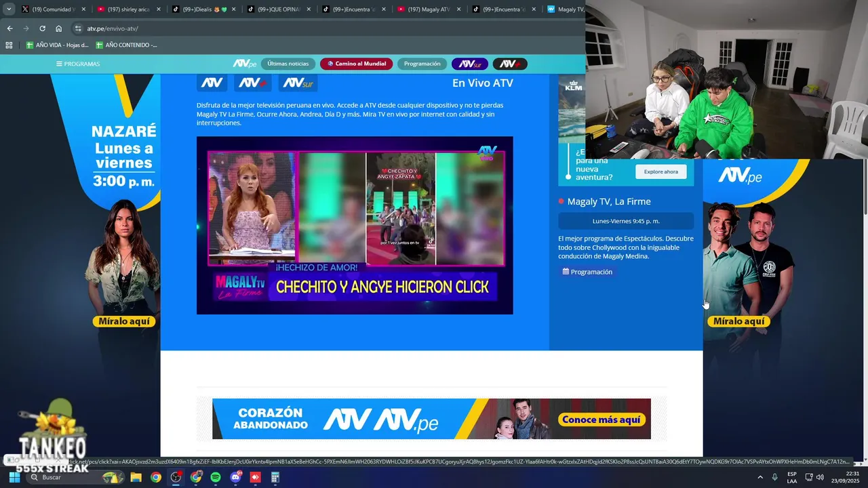Open Calculator from the taskbar
Screen dimensions: 868x488
tap(275, 477)
